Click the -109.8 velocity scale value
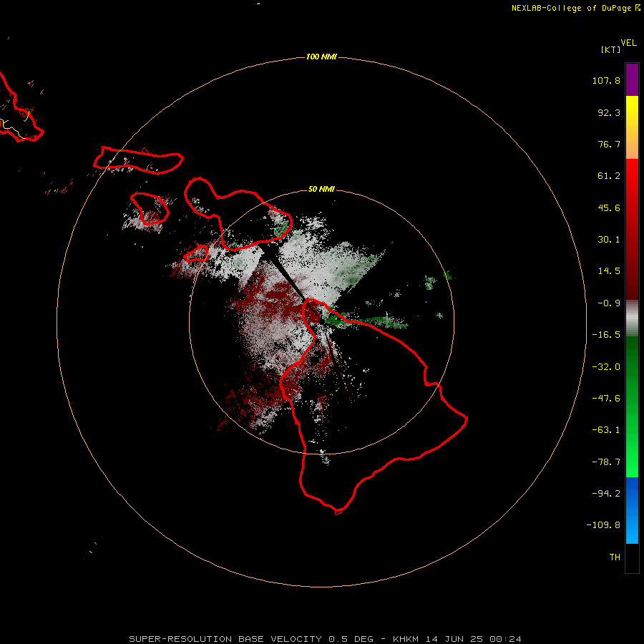 (x=603, y=525)
